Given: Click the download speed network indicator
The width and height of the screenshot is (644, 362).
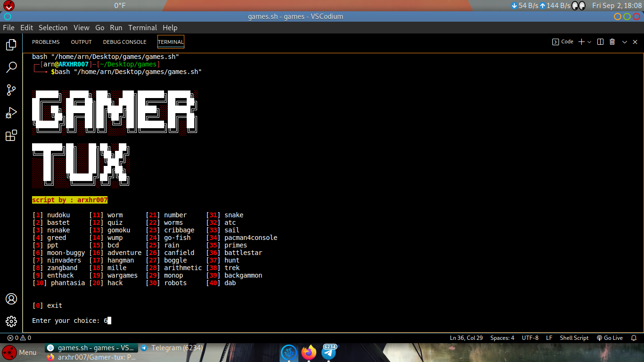Looking at the screenshot, I should (x=524, y=6).
